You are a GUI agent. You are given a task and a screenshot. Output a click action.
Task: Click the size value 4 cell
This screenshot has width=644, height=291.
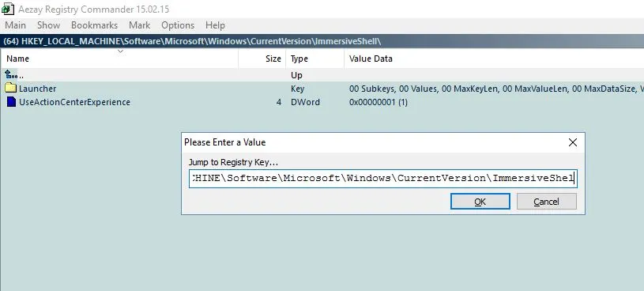(279, 102)
